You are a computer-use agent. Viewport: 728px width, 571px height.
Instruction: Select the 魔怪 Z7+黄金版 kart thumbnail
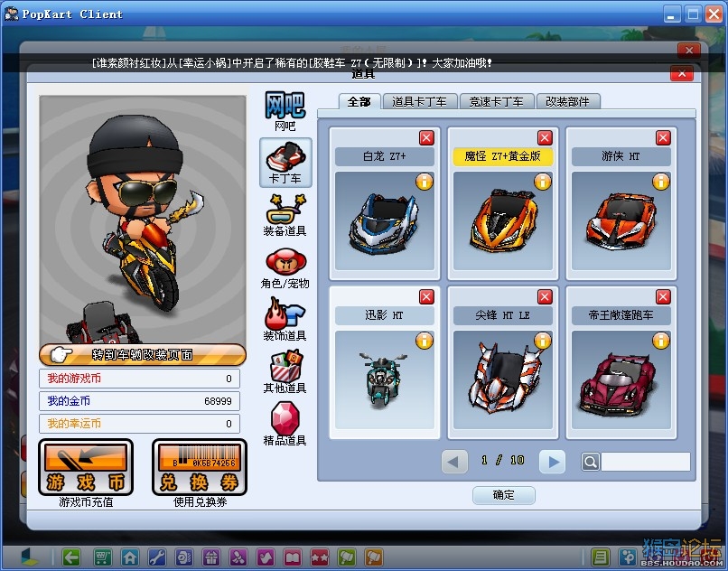coord(503,220)
